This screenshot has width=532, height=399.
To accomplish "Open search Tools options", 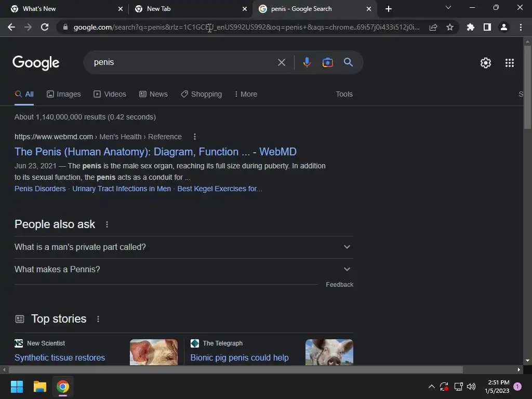I will pyautogui.click(x=344, y=94).
